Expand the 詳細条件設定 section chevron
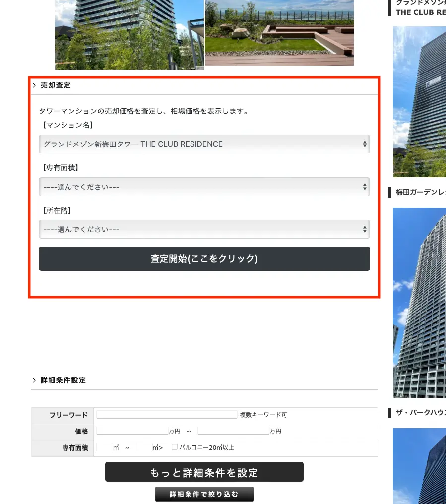446x504 pixels. [x=34, y=380]
